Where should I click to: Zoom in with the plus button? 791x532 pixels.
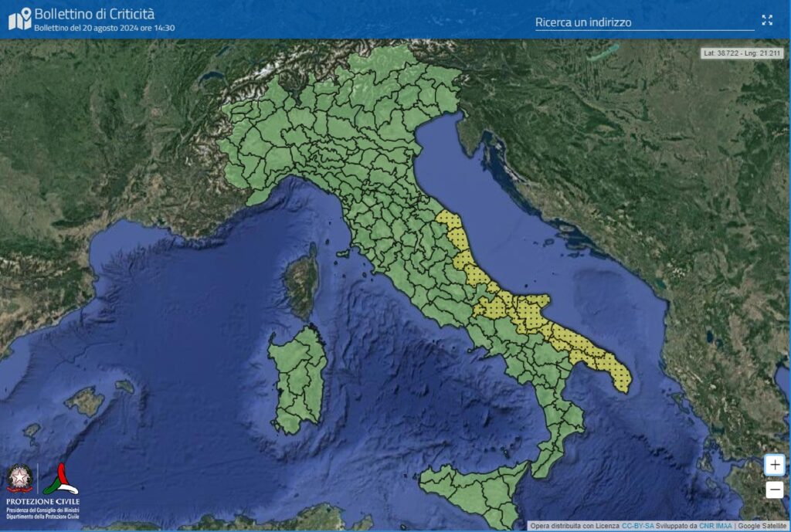(x=774, y=465)
